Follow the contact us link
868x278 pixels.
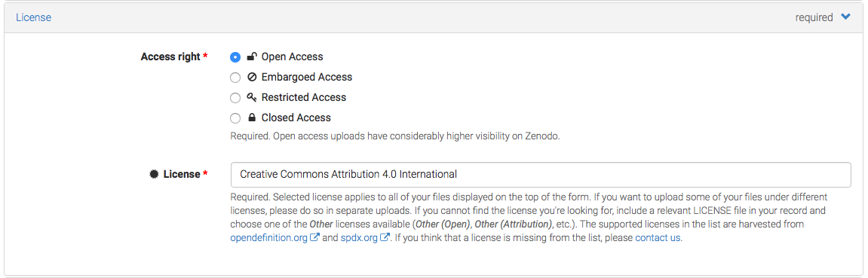tap(658, 239)
